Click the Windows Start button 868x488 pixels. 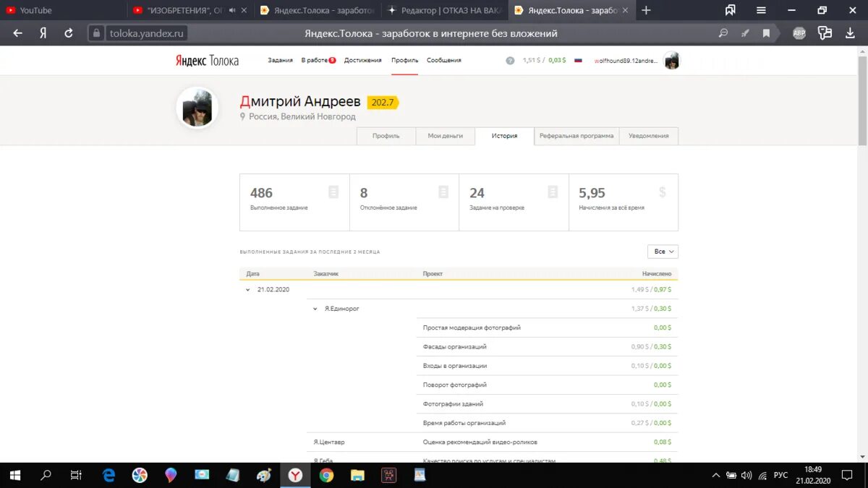[x=15, y=475]
